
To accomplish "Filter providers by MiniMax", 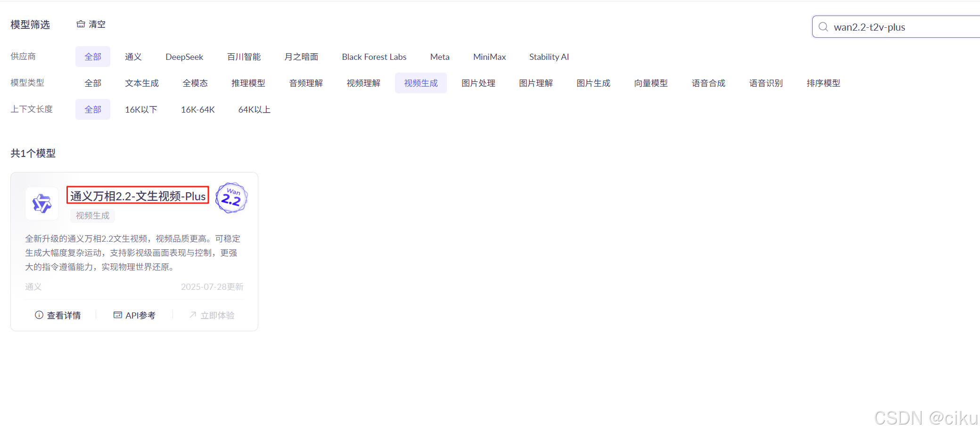I will (x=489, y=57).
